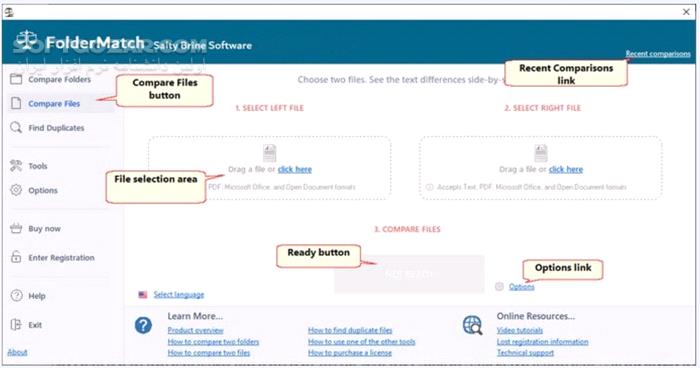Image resolution: width=700 pixels, height=368 pixels.
Task: Open the Compare Folders section
Action: pos(59,79)
